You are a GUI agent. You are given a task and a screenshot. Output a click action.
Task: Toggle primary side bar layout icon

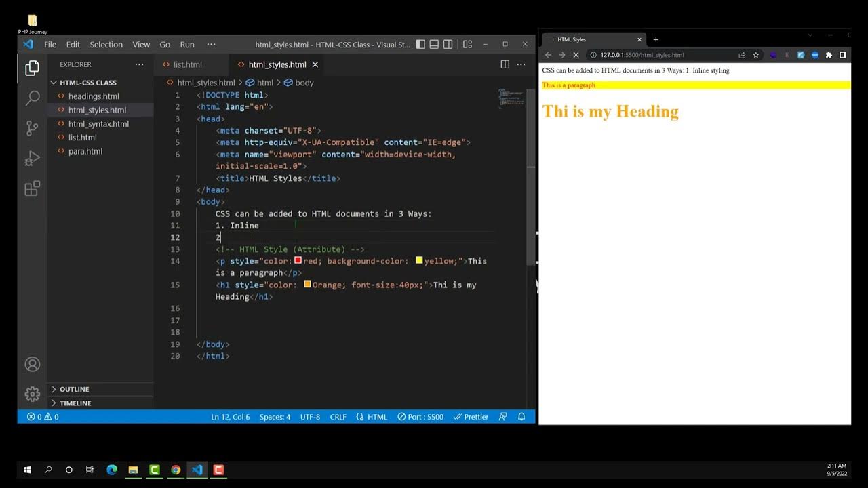coord(420,44)
